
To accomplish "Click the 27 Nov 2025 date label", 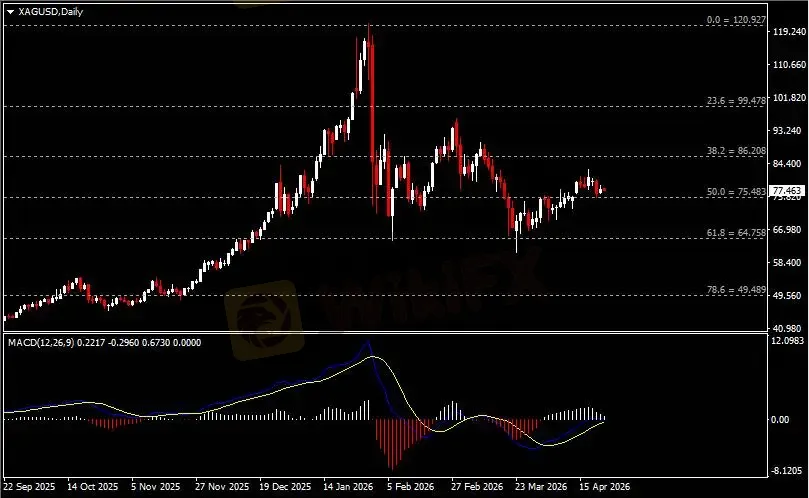I will pos(222,487).
